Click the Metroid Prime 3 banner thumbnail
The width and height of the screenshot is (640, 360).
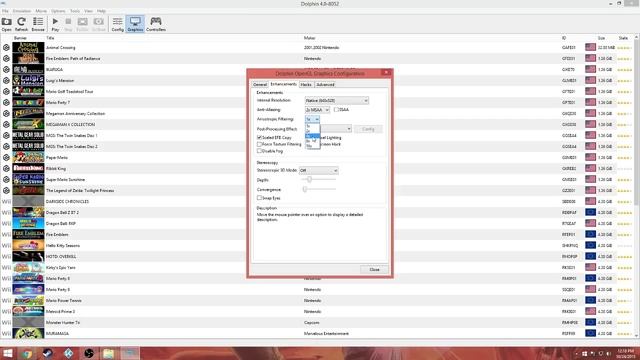28,311
